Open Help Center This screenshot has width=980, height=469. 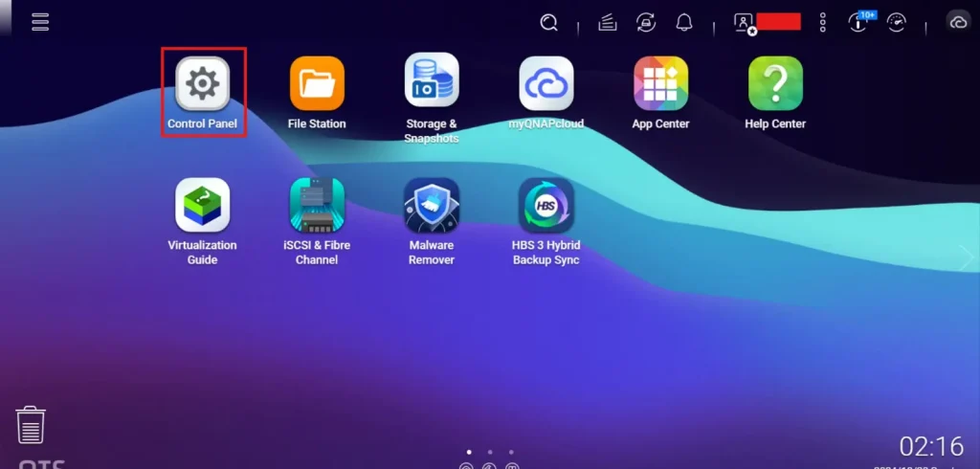pyautogui.click(x=775, y=84)
